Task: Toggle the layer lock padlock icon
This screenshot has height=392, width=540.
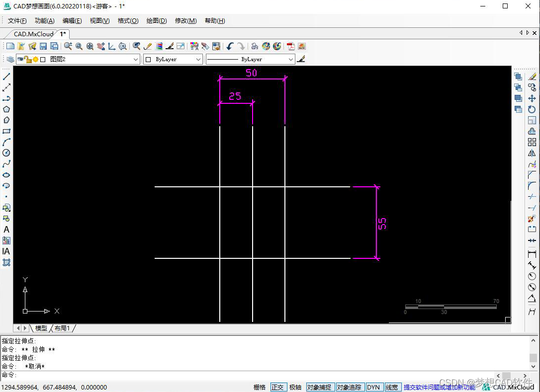Action: 27,59
